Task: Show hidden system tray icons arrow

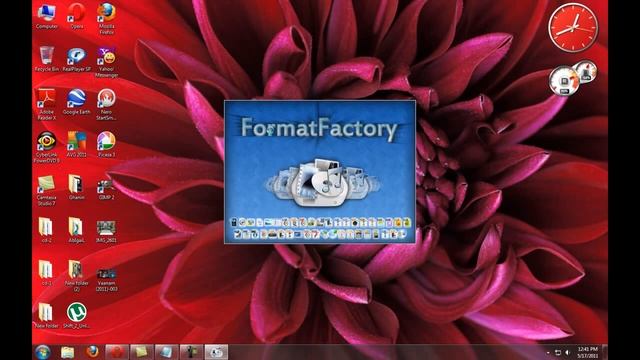Action: tap(548, 353)
